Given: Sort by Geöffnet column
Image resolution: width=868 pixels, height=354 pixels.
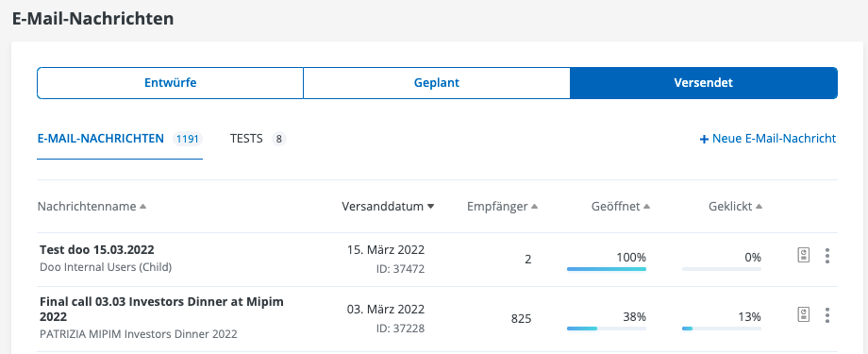Looking at the screenshot, I should point(621,206).
